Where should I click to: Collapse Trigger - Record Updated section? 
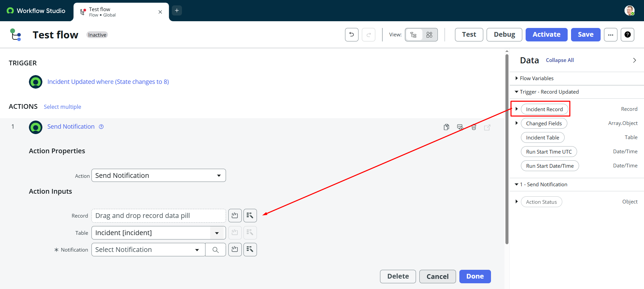coord(517,92)
